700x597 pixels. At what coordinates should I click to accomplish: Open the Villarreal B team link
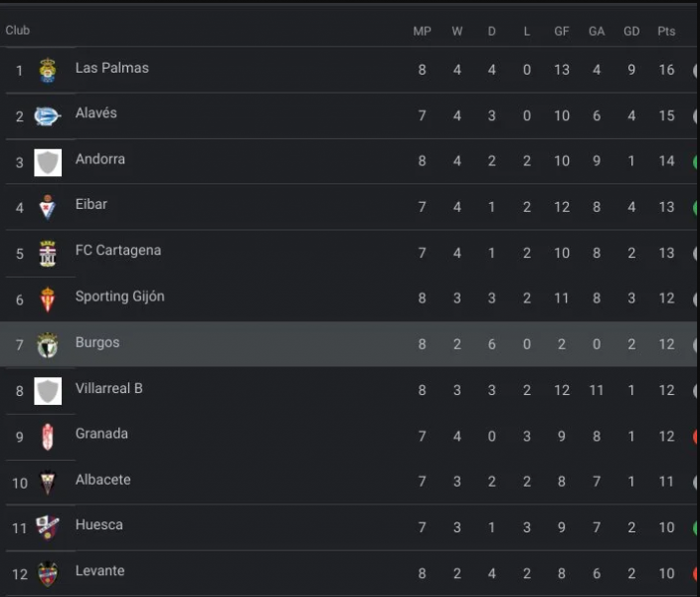pos(109,388)
